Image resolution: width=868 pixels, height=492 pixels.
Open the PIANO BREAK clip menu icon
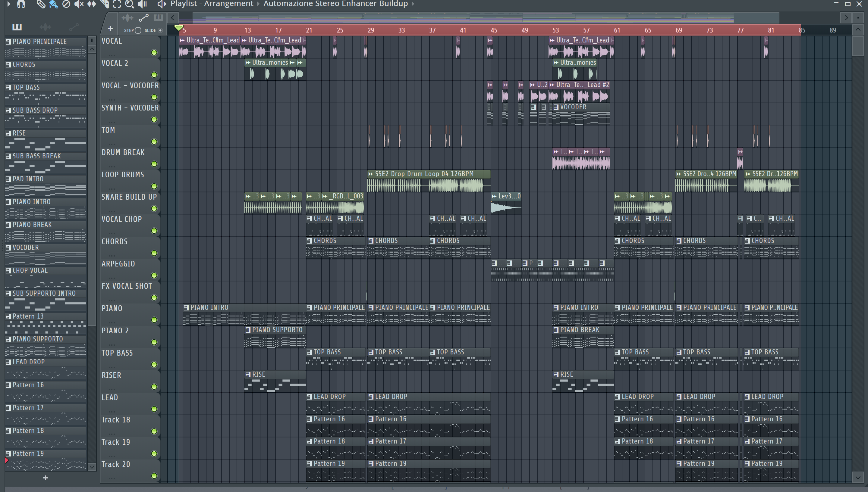pos(556,330)
